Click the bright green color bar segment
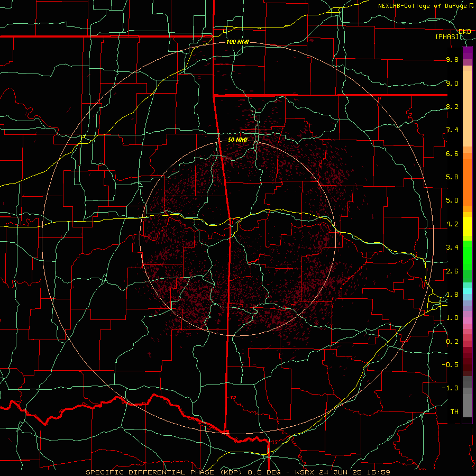The width and height of the screenshot is (476, 476). pyautogui.click(x=467, y=254)
